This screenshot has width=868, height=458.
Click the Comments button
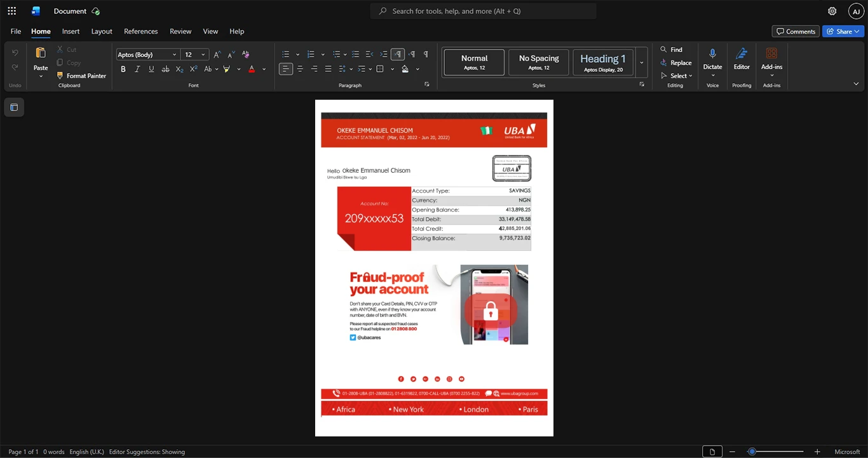[796, 31]
